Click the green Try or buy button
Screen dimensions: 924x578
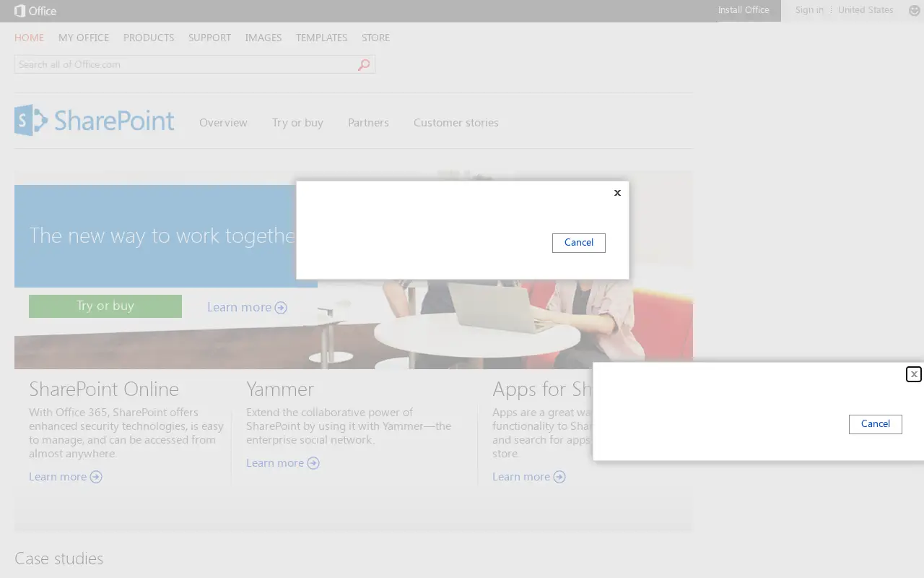(x=105, y=306)
